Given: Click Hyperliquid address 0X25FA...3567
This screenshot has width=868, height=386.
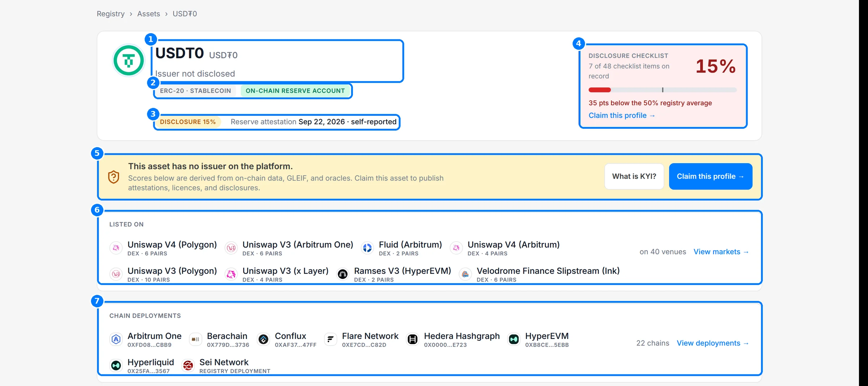Looking at the screenshot, I should [x=149, y=371].
